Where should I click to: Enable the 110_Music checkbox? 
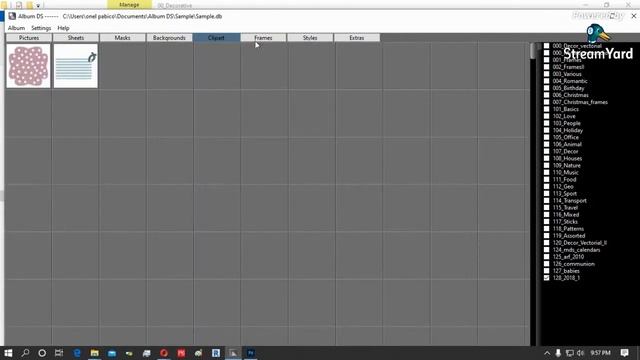click(547, 172)
